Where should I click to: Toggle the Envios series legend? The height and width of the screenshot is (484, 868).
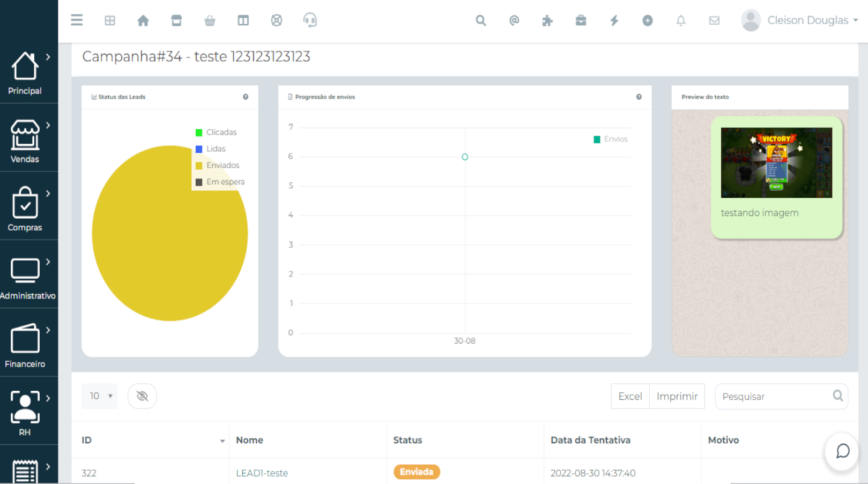[611, 139]
